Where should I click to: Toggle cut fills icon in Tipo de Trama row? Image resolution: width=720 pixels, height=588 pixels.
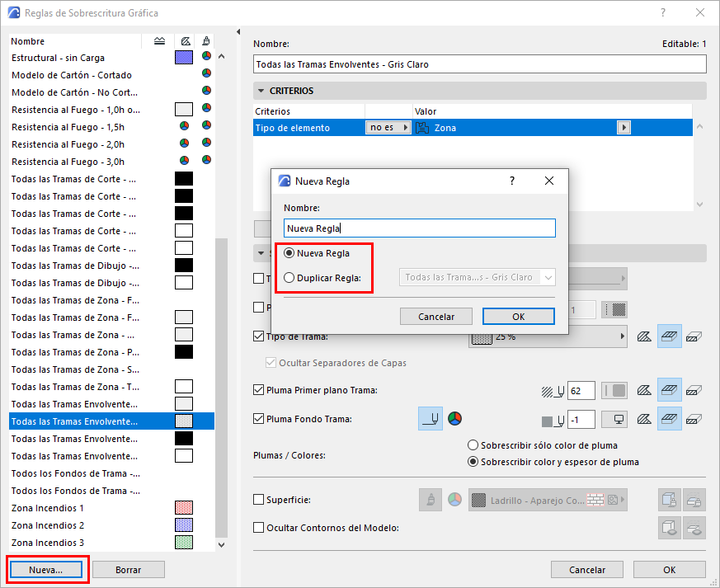coord(644,337)
